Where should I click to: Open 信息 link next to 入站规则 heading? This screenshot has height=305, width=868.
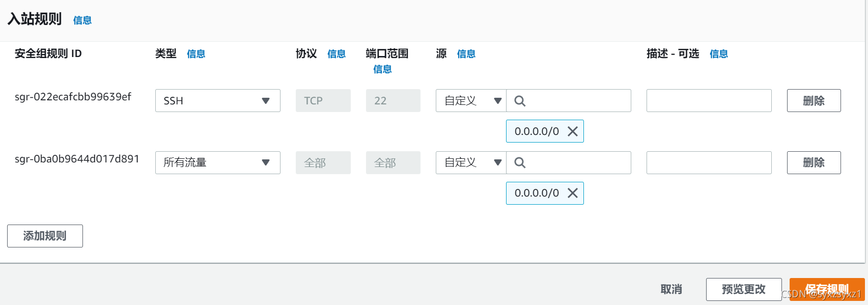(82, 20)
